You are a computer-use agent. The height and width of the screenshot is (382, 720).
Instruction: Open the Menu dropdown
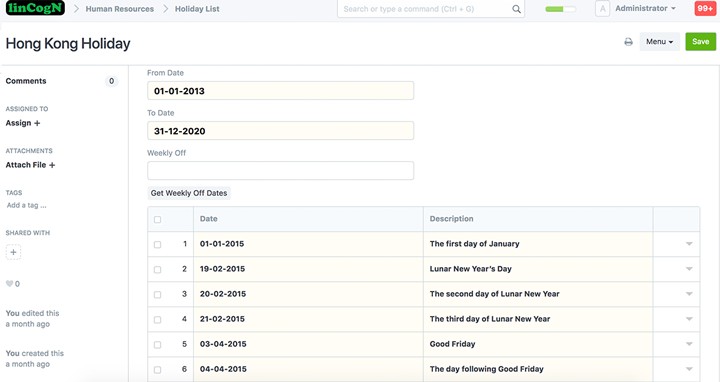pyautogui.click(x=659, y=42)
